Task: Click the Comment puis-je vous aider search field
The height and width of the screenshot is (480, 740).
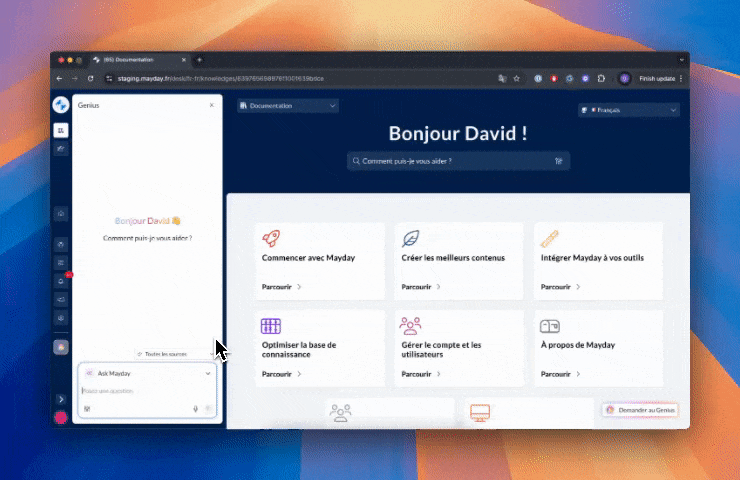Action: click(x=450, y=160)
